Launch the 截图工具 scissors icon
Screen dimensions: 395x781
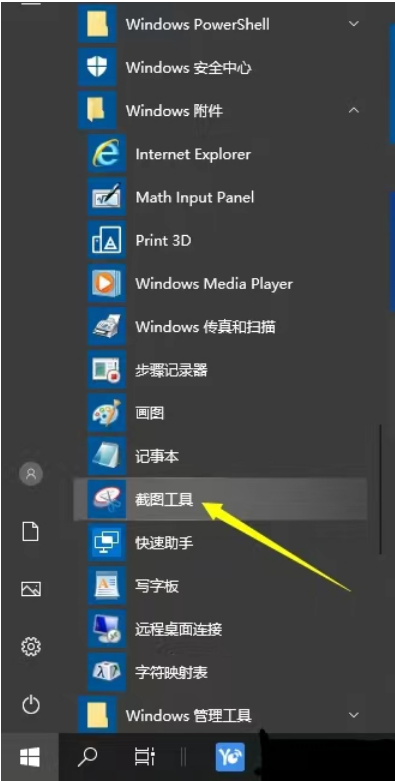(107, 499)
